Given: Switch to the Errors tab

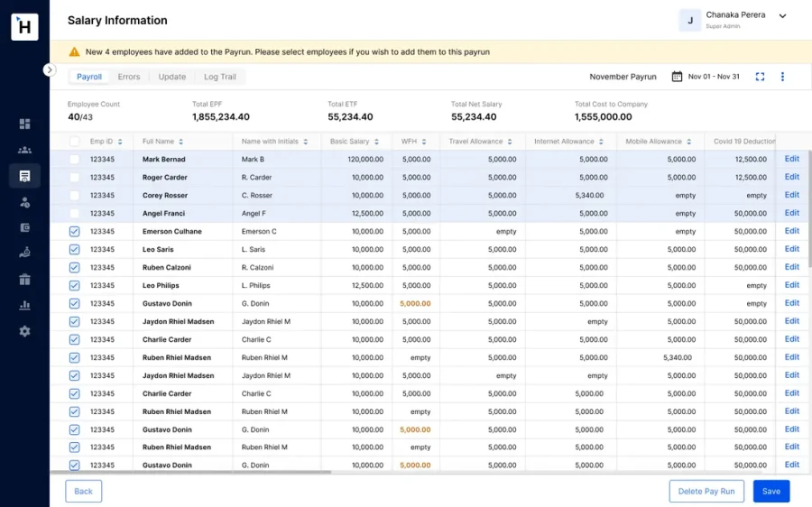Looking at the screenshot, I should click(x=129, y=77).
